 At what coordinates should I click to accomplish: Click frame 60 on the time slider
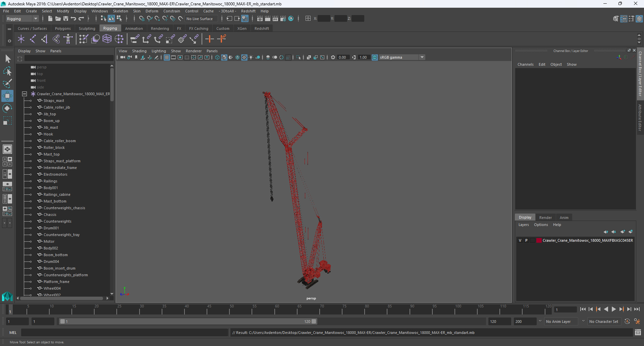pyautogui.click(x=275, y=309)
